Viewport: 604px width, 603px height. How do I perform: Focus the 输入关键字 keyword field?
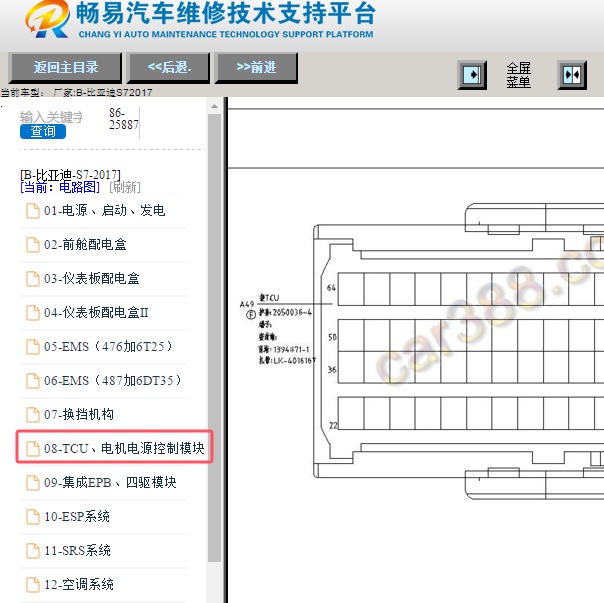click(x=51, y=117)
